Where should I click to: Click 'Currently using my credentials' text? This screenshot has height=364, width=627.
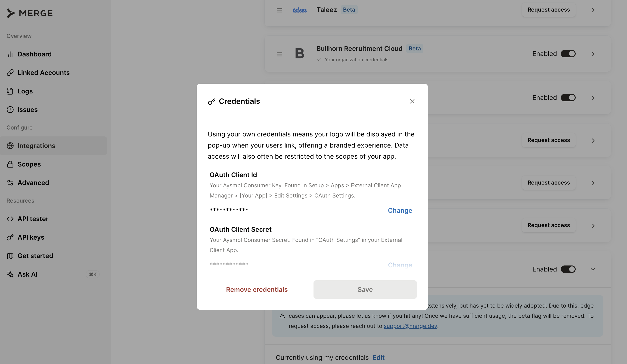[x=322, y=358]
